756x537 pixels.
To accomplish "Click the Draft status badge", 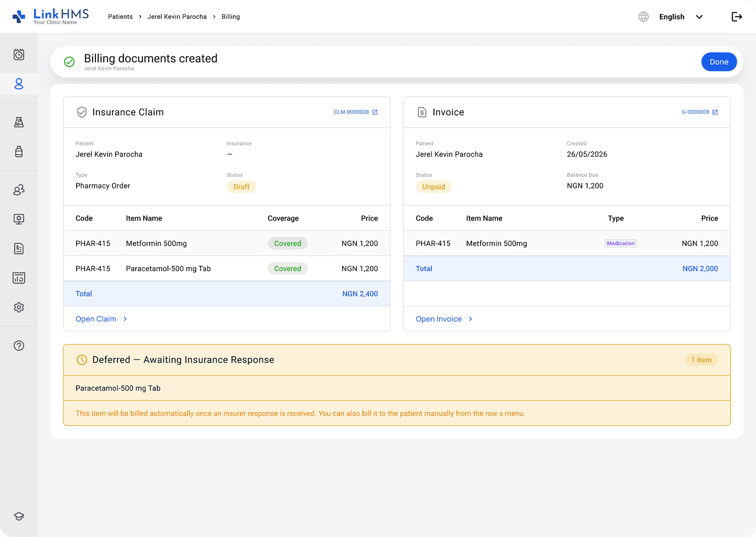I will [x=241, y=187].
